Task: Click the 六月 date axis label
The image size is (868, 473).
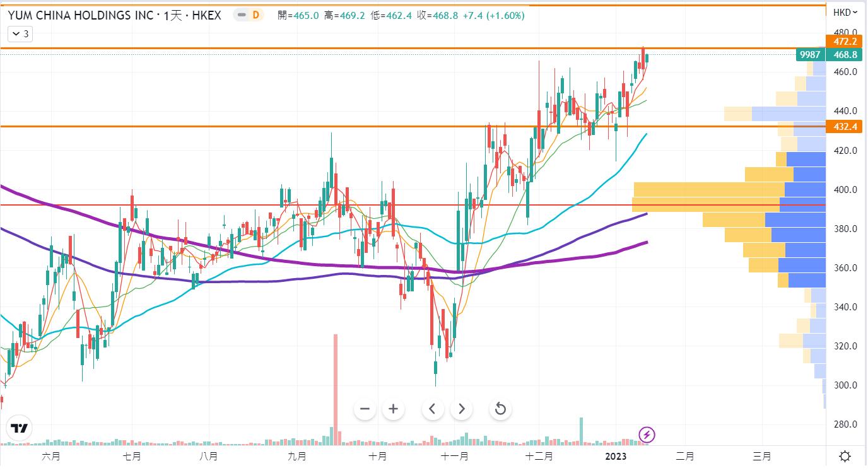Action: pos(50,456)
